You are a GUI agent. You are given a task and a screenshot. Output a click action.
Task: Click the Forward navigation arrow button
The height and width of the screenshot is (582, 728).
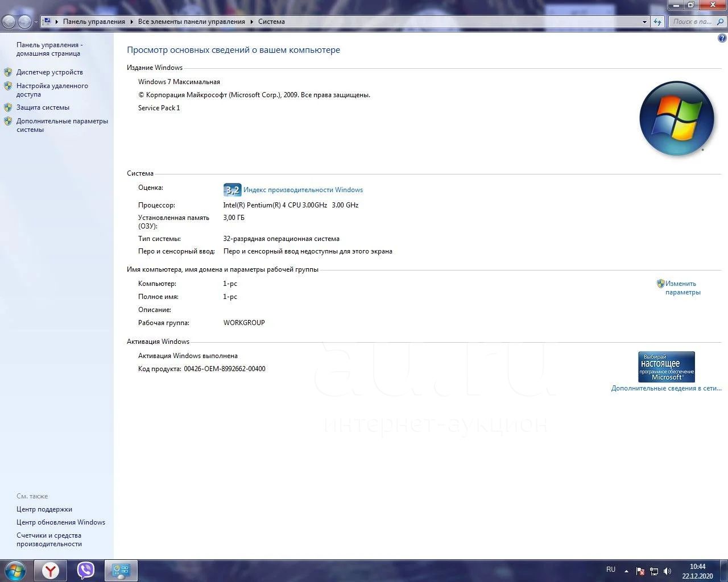click(x=24, y=22)
